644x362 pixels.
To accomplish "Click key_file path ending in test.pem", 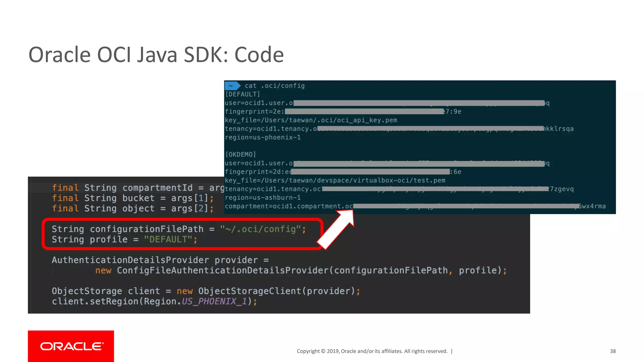I will click(335, 180).
